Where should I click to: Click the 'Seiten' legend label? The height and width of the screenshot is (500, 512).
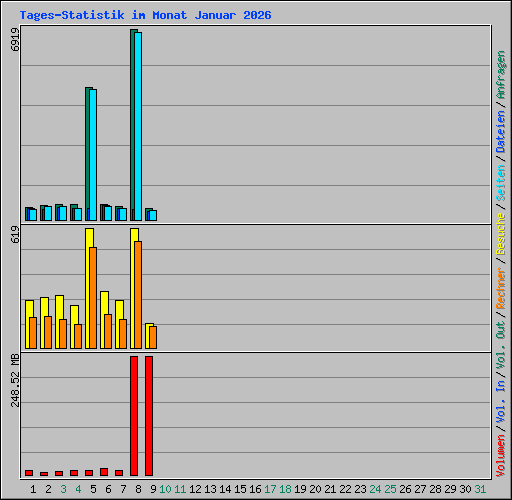(x=501, y=183)
